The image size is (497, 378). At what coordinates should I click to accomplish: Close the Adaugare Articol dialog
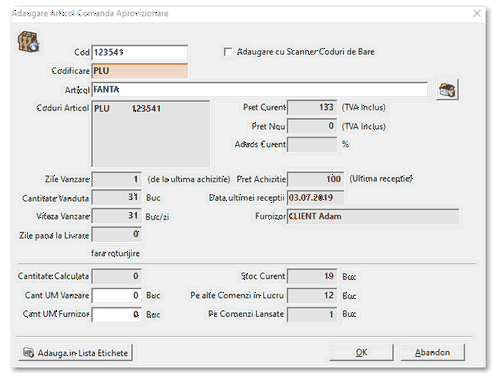click(x=477, y=13)
